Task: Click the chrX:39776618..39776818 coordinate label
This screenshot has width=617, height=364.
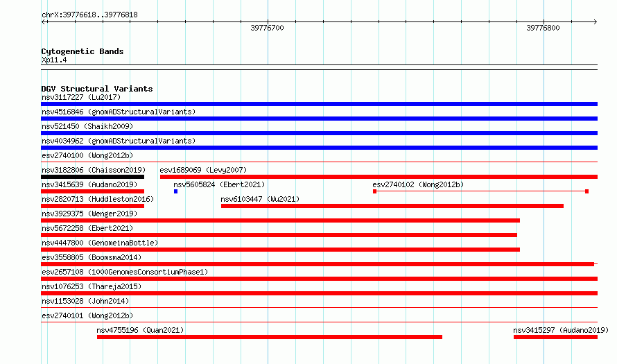Action: (89, 15)
